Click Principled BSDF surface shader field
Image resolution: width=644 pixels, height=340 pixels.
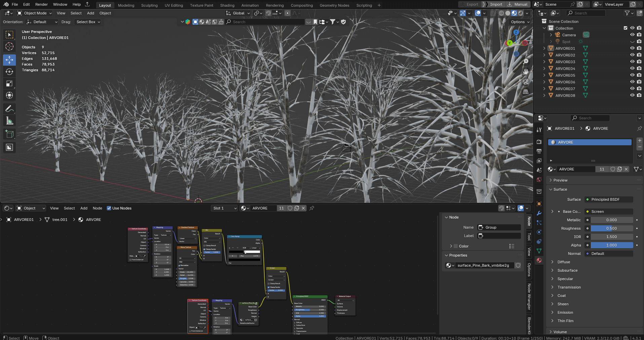(x=609, y=199)
